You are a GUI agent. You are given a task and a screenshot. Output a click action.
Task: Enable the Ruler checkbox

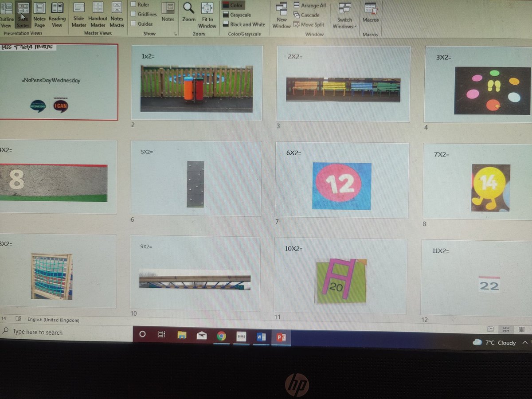pyautogui.click(x=140, y=4)
